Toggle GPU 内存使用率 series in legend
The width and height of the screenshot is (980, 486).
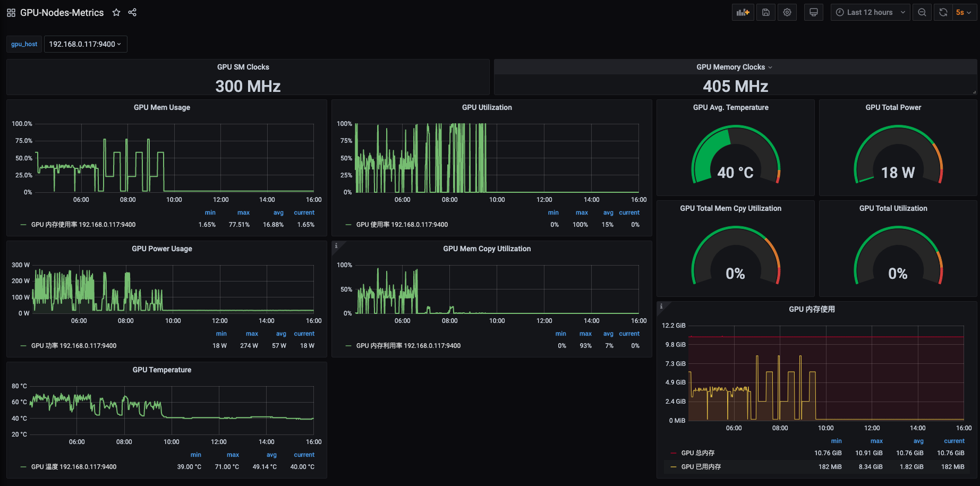(83, 225)
